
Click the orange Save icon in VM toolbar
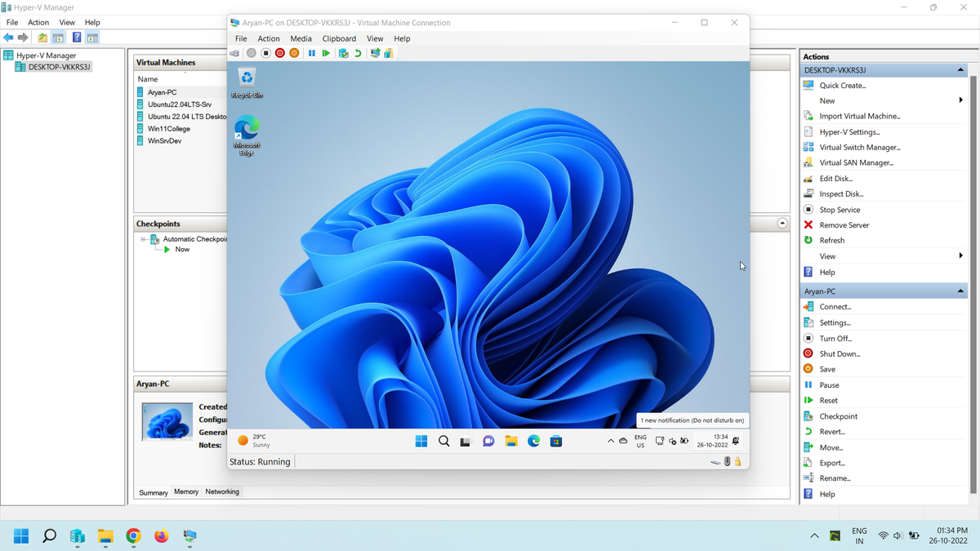[294, 53]
